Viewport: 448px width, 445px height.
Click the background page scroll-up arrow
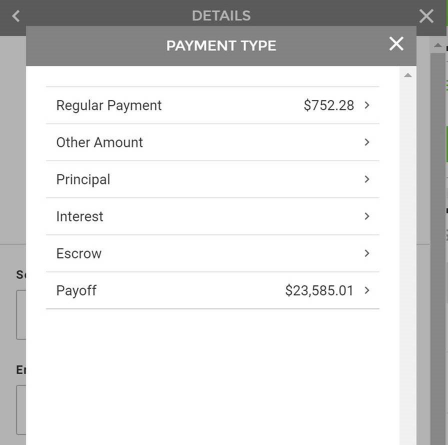tap(438, 45)
